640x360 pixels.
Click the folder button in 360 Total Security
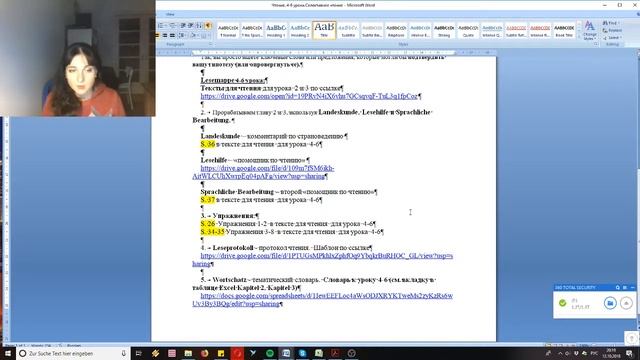tap(610, 303)
